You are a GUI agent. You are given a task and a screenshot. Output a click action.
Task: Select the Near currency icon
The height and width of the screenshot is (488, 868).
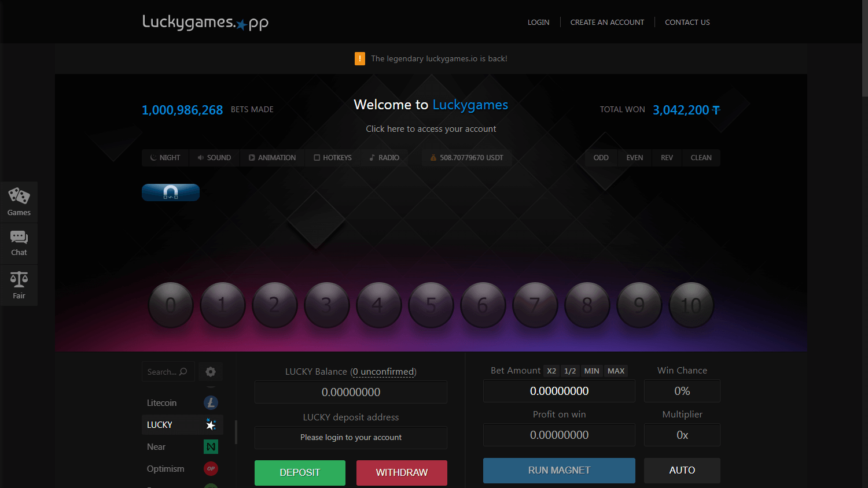click(211, 446)
